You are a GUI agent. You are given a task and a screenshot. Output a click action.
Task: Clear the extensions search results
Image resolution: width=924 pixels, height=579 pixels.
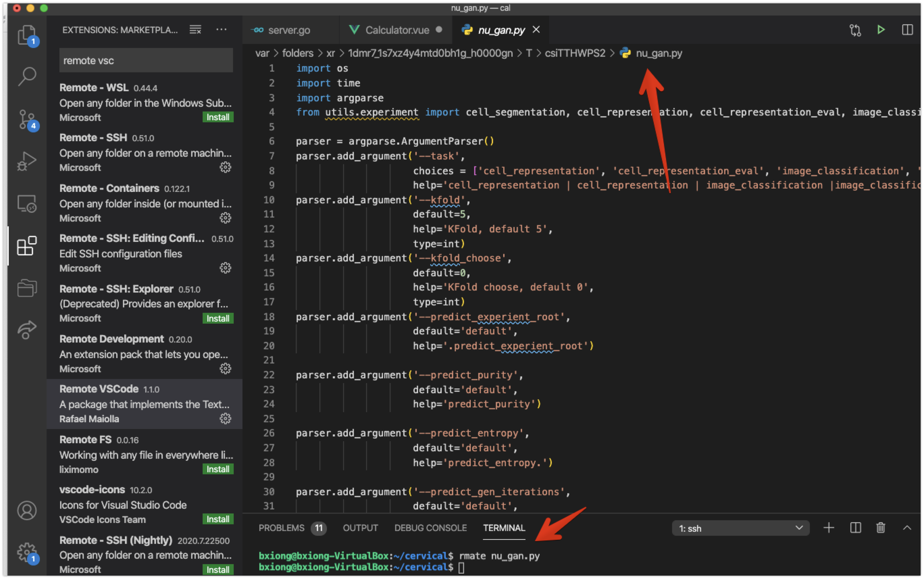click(x=195, y=29)
